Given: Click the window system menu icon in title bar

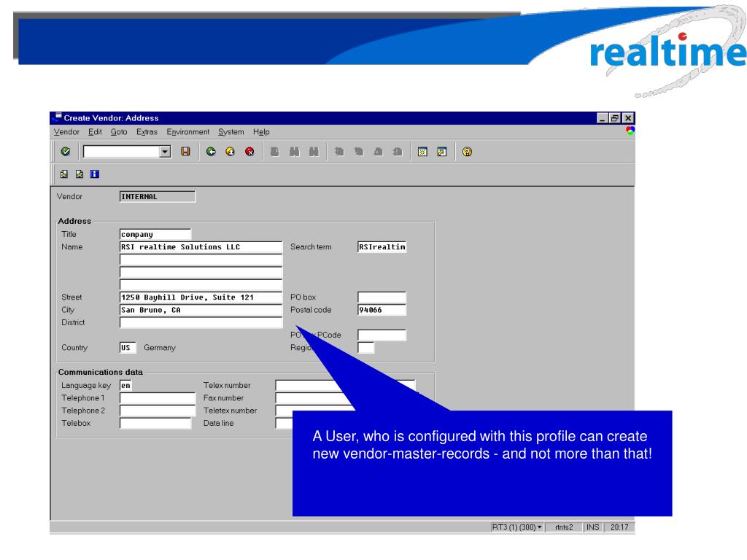Looking at the screenshot, I should tap(57, 117).
